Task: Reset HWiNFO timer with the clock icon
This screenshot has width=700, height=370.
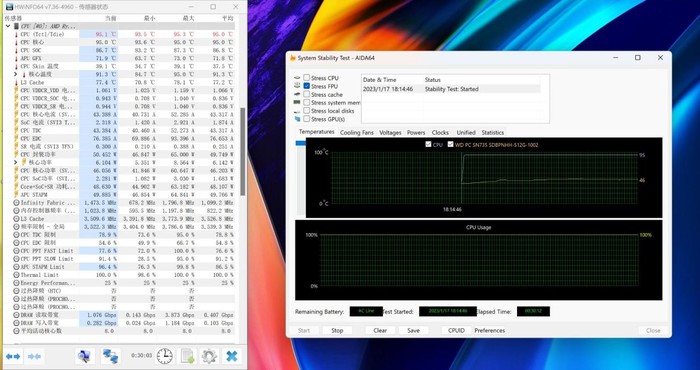Action: click(165, 356)
